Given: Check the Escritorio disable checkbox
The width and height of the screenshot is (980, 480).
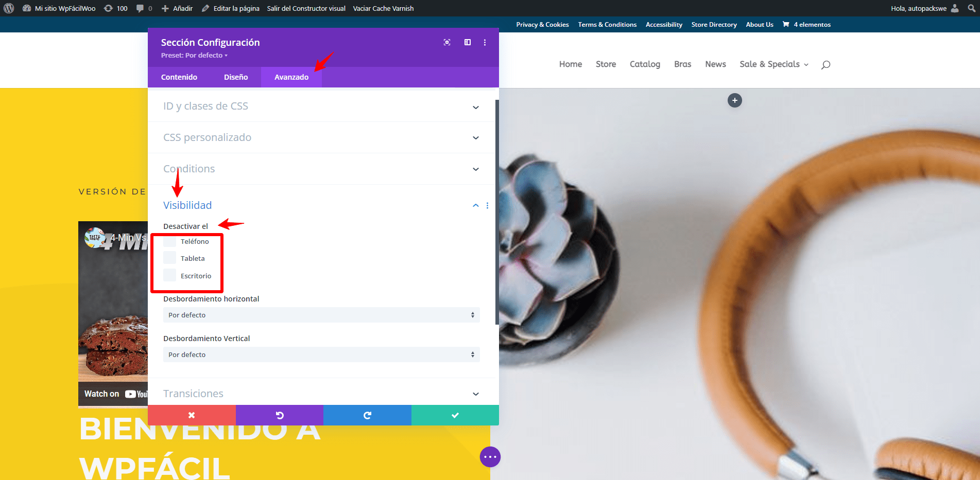Looking at the screenshot, I should pyautogui.click(x=170, y=276).
